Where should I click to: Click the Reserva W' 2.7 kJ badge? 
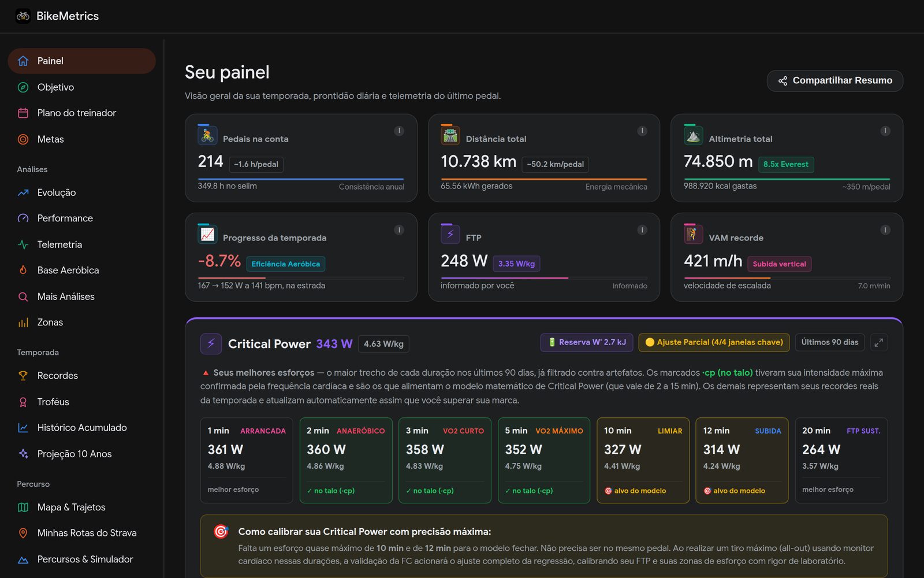[587, 343]
